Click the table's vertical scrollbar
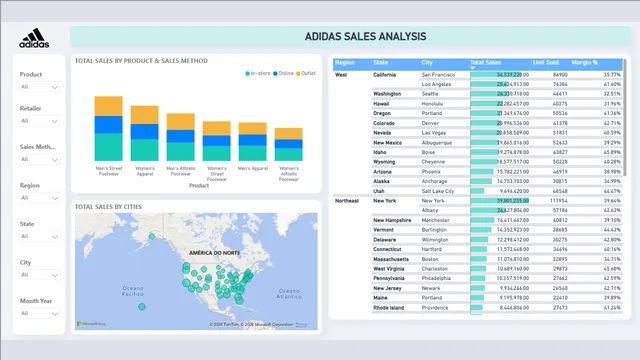The height and width of the screenshot is (360, 640). tap(624, 118)
